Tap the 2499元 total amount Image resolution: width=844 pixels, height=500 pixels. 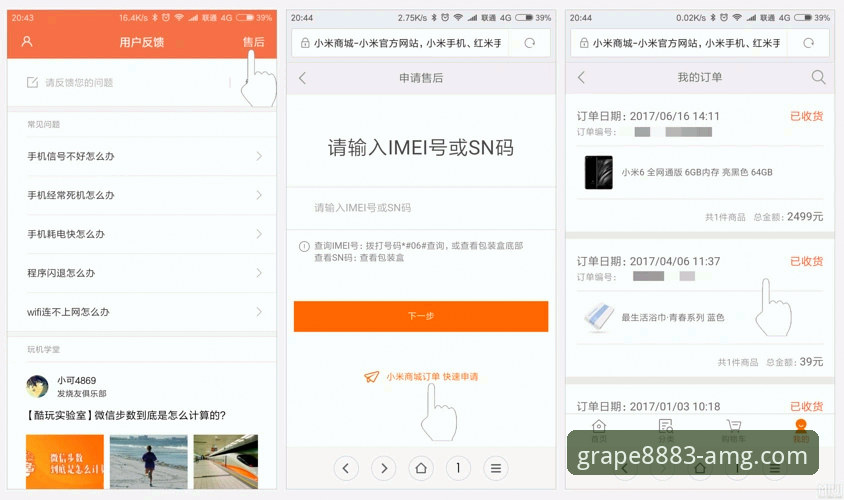click(x=805, y=216)
